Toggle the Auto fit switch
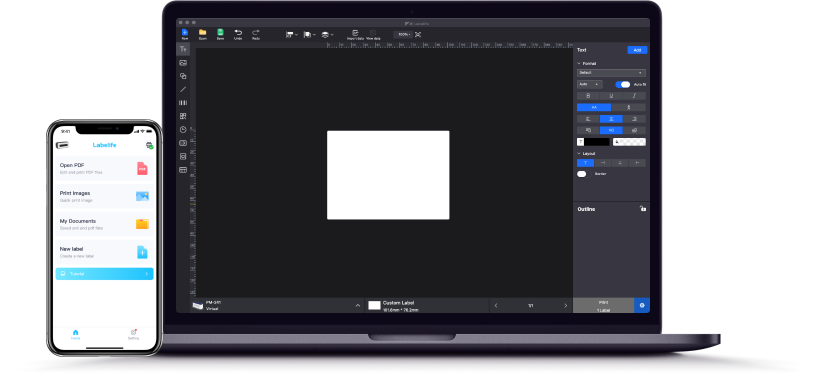Image resolution: width=816 pixels, height=377 pixels. point(622,84)
